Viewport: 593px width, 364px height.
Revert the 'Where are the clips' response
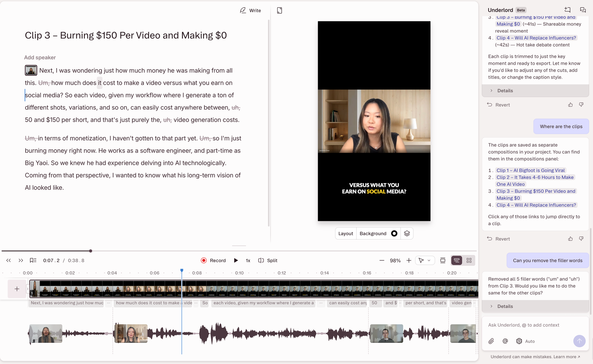tap(498, 239)
